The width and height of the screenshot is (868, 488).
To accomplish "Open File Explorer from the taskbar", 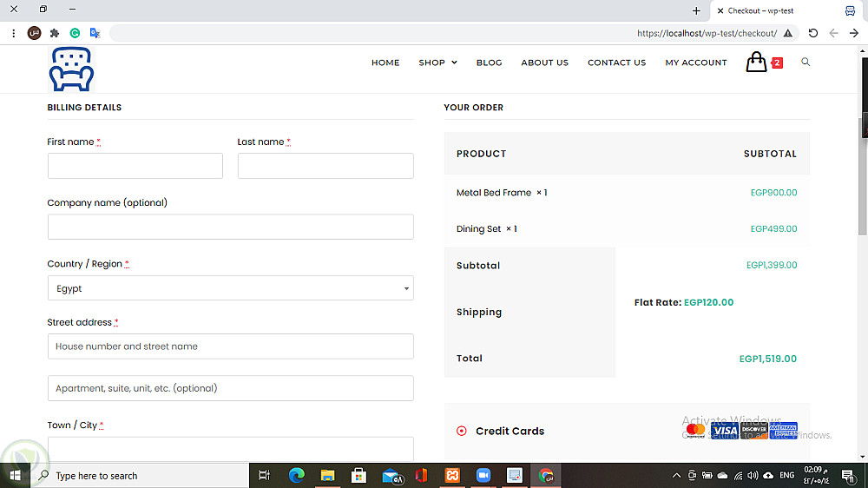I will pyautogui.click(x=328, y=475).
